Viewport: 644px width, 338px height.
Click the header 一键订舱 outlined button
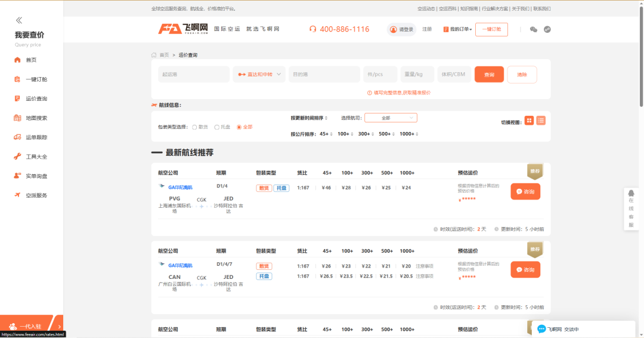point(491,29)
